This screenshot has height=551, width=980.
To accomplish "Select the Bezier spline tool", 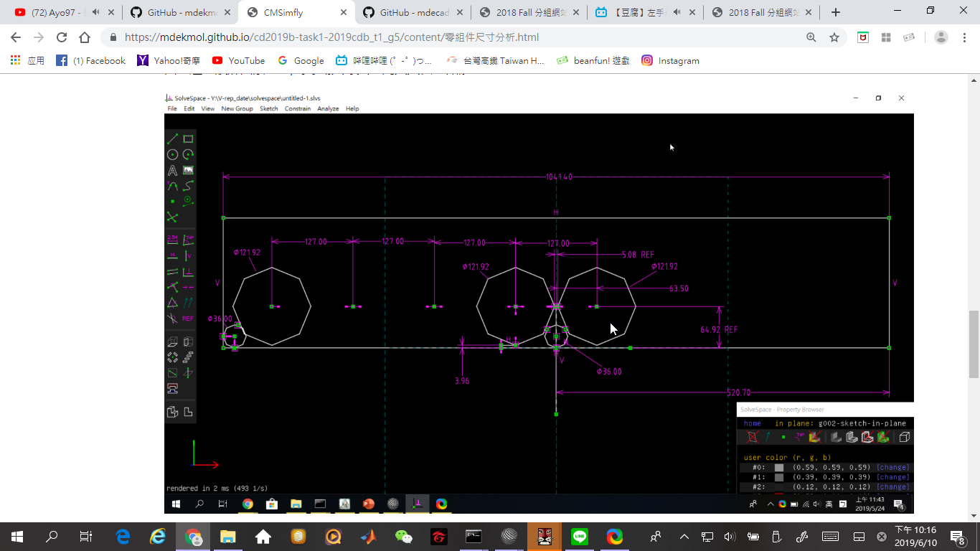I will 188,186.
